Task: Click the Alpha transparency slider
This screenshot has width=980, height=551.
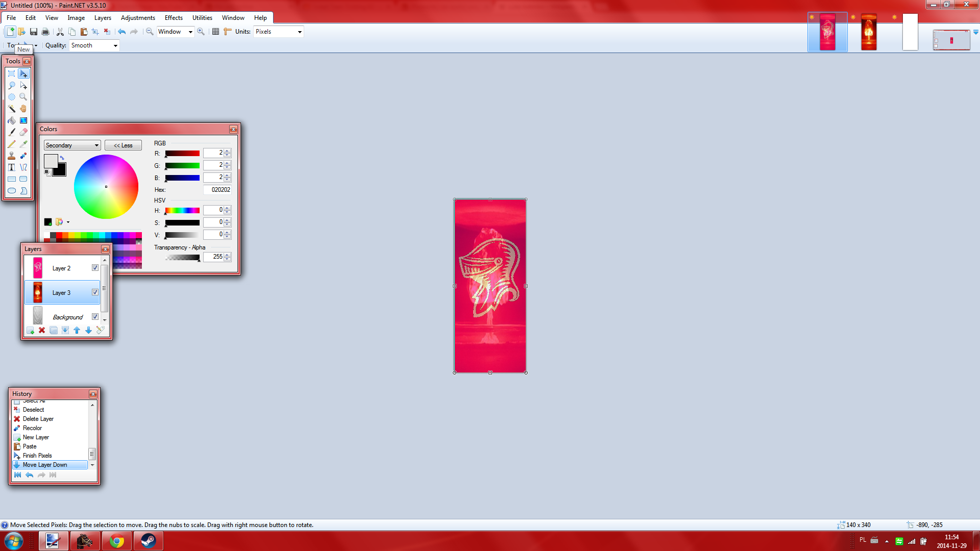Action: click(182, 258)
